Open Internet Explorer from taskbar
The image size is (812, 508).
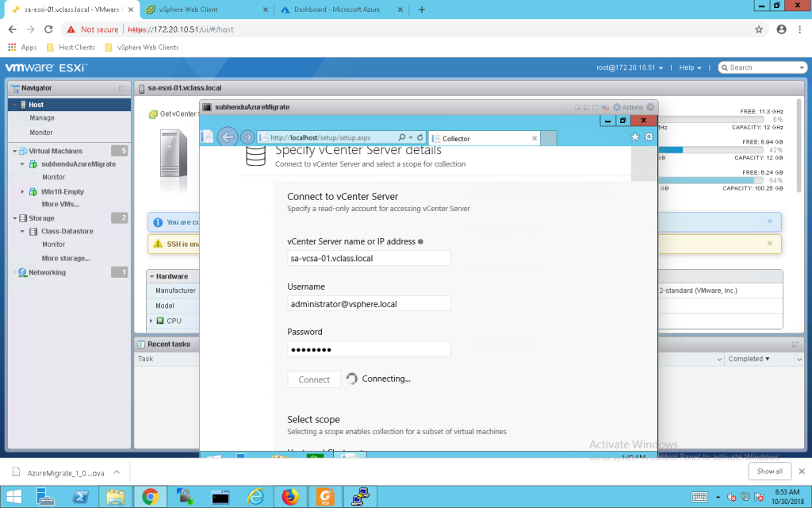point(255,497)
